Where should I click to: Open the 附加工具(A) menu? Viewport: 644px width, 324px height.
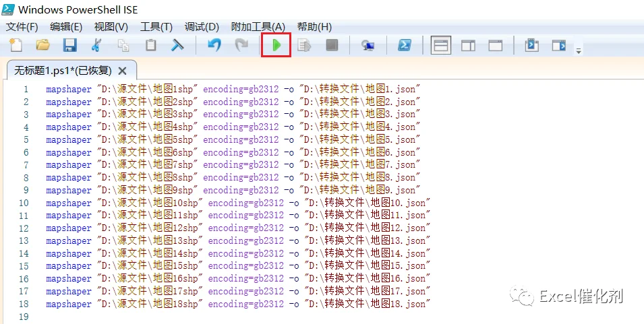[258, 27]
